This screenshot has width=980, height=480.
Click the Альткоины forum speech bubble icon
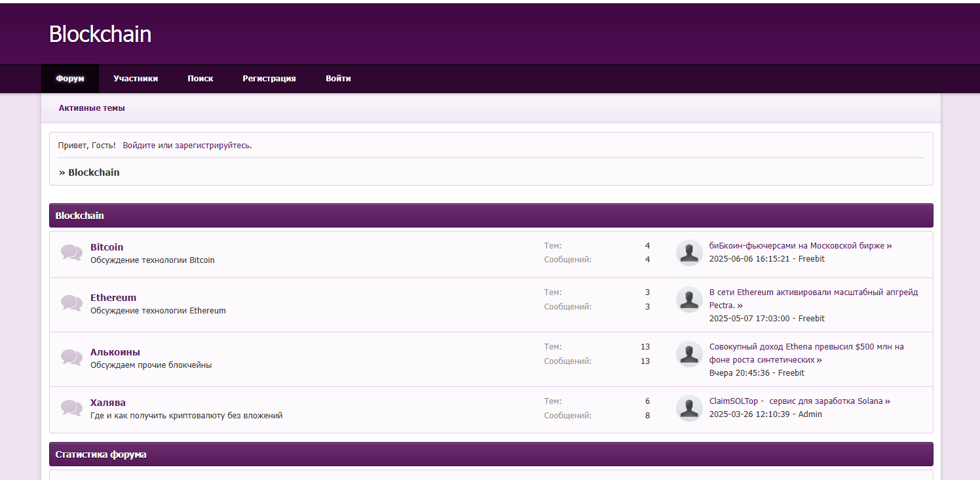(x=71, y=357)
